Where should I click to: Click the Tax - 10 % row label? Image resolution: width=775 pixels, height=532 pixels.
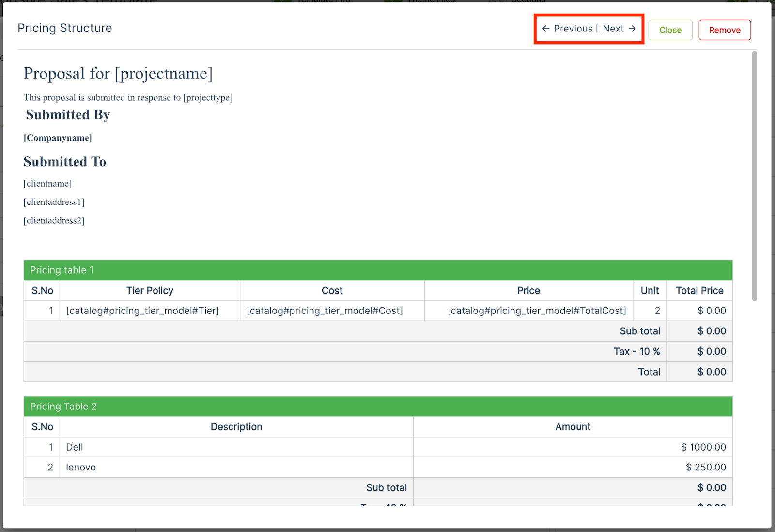(x=636, y=351)
